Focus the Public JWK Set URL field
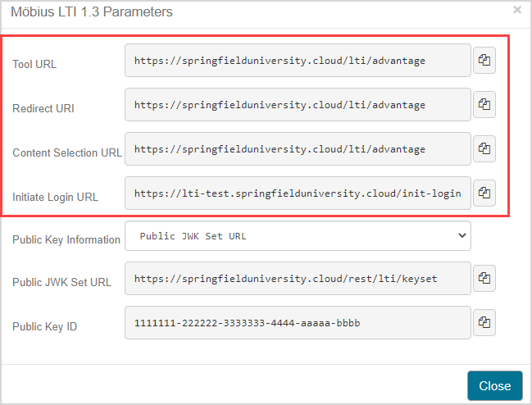Image resolution: width=532 pixels, height=405 pixels. coord(298,278)
